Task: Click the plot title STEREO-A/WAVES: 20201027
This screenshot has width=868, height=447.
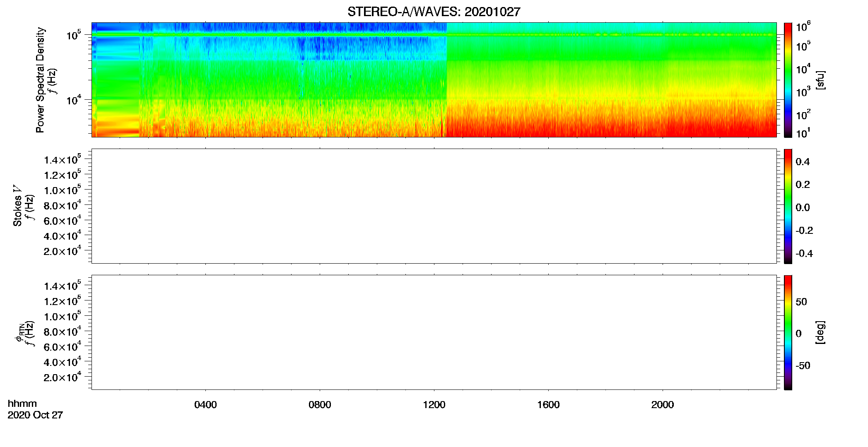Action: (x=434, y=12)
